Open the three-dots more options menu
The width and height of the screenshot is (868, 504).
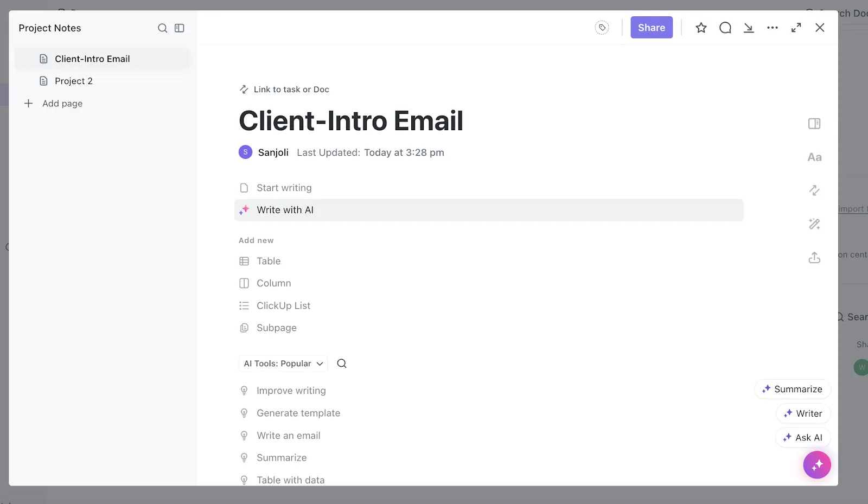pyautogui.click(x=773, y=28)
